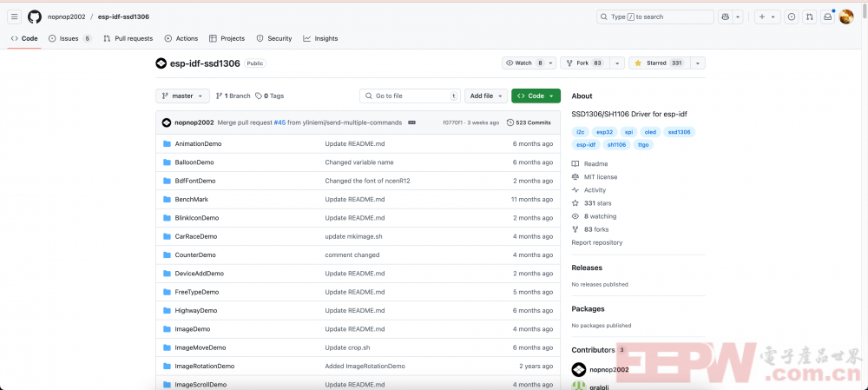Open the AnimationDemo folder

point(198,144)
